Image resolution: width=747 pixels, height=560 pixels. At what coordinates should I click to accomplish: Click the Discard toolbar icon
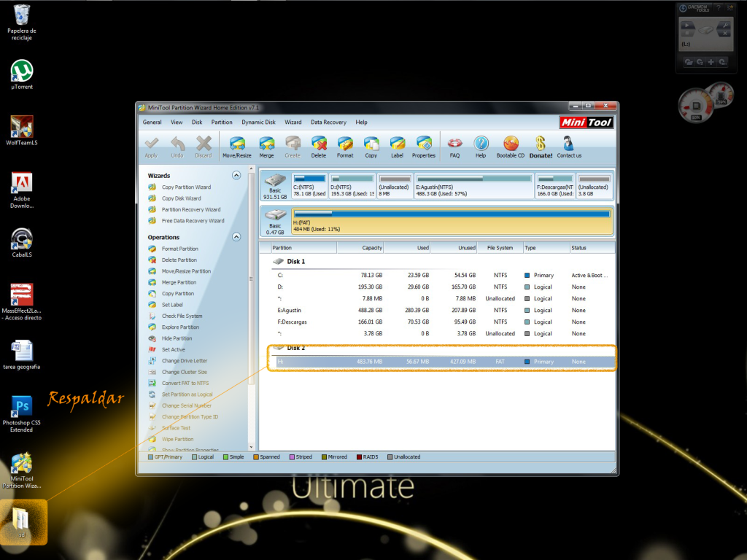(204, 146)
